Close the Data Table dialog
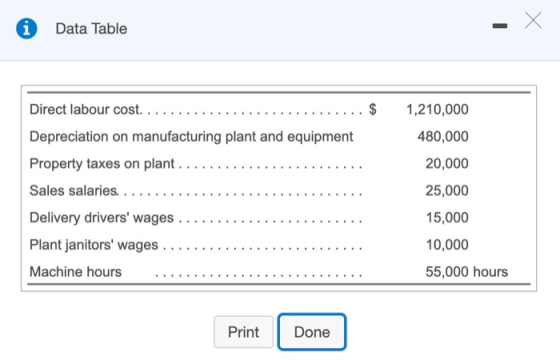Viewport: 560px width, 360px height. click(x=533, y=20)
